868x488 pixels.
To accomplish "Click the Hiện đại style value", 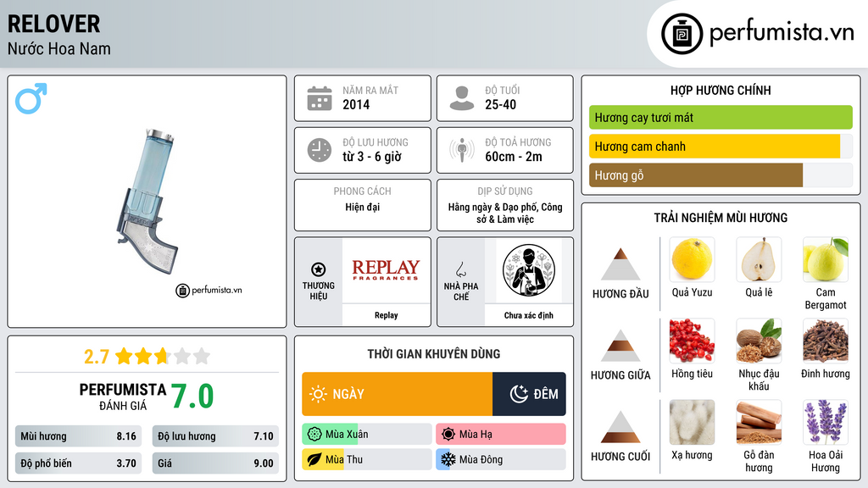I will [x=363, y=207].
